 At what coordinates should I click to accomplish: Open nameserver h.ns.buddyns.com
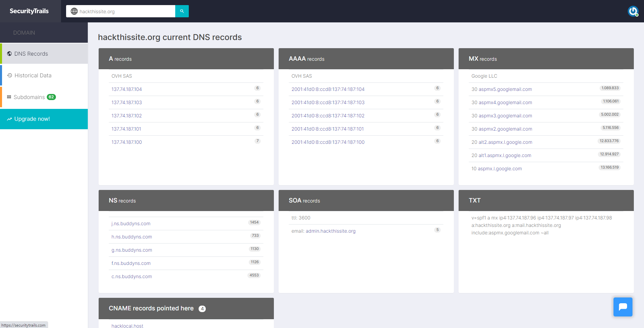132,237
